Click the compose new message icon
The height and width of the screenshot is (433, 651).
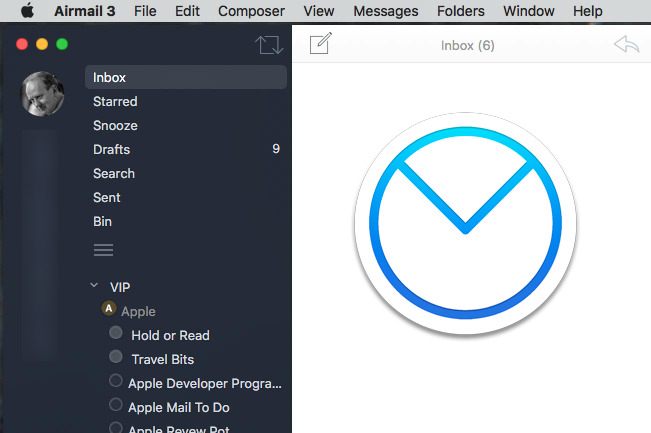click(320, 45)
